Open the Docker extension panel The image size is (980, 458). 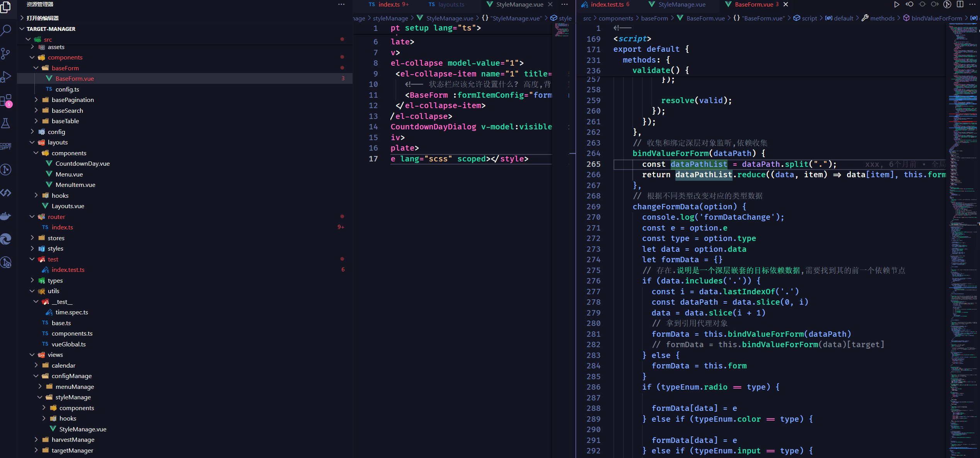point(6,215)
